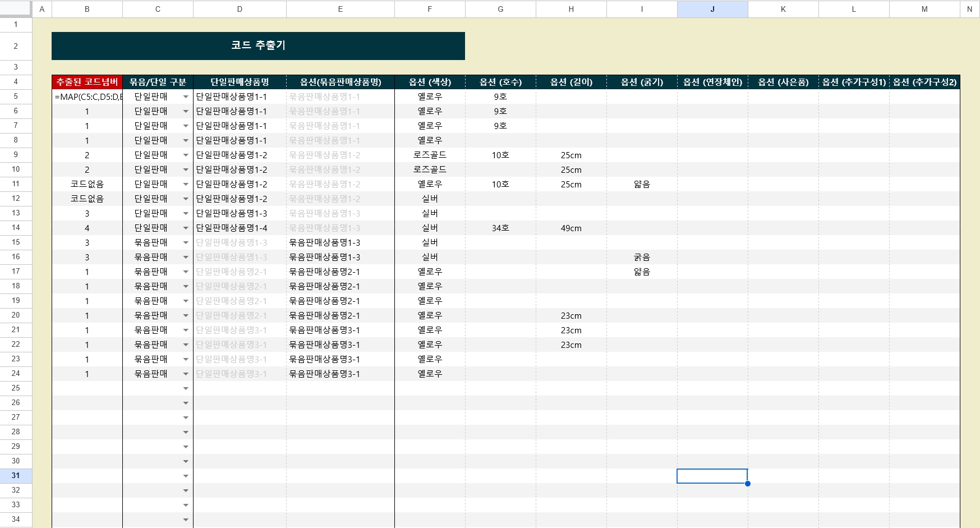Click 단일판매 cell in row 8

pyautogui.click(x=158, y=140)
